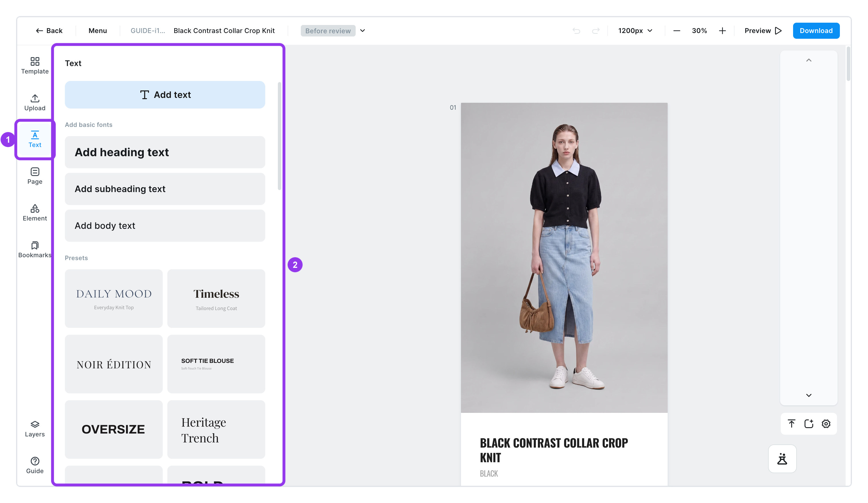Viewport: 868px width, 503px height.
Task: Open the Guide help icon
Action: pyautogui.click(x=35, y=465)
